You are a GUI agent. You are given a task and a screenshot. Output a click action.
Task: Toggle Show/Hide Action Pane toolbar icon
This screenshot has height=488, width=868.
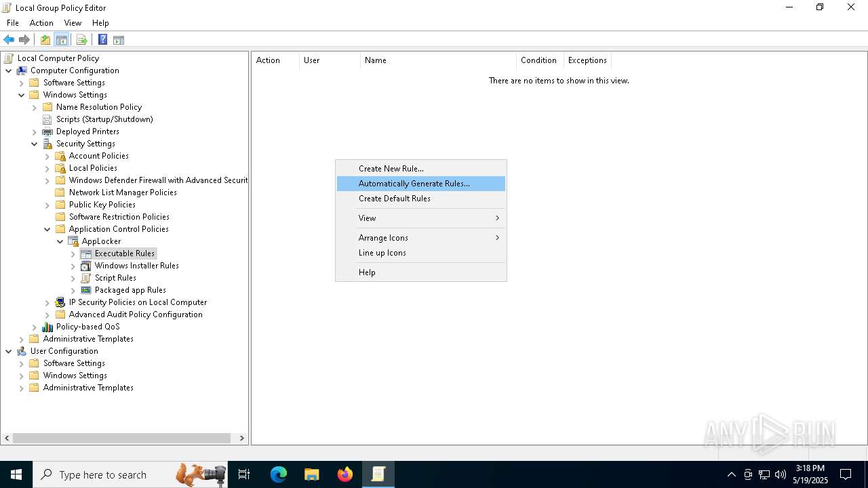(119, 40)
